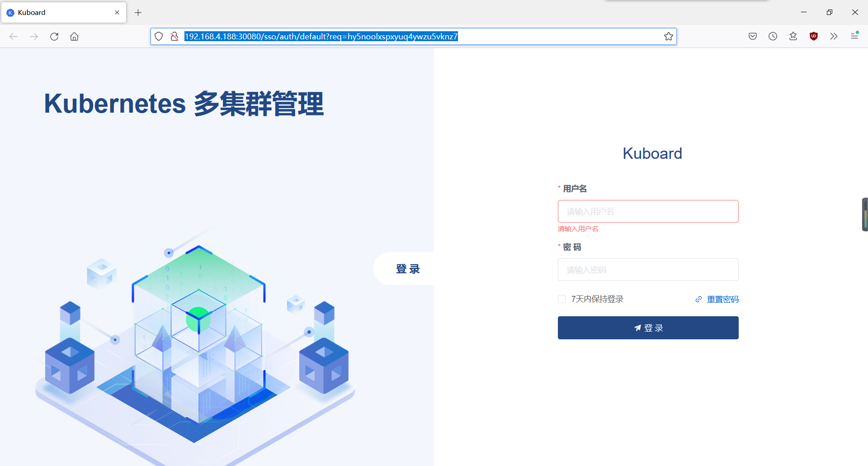The height and width of the screenshot is (466, 868).
Task: Focus the 用户名 username input field
Action: [x=648, y=211]
